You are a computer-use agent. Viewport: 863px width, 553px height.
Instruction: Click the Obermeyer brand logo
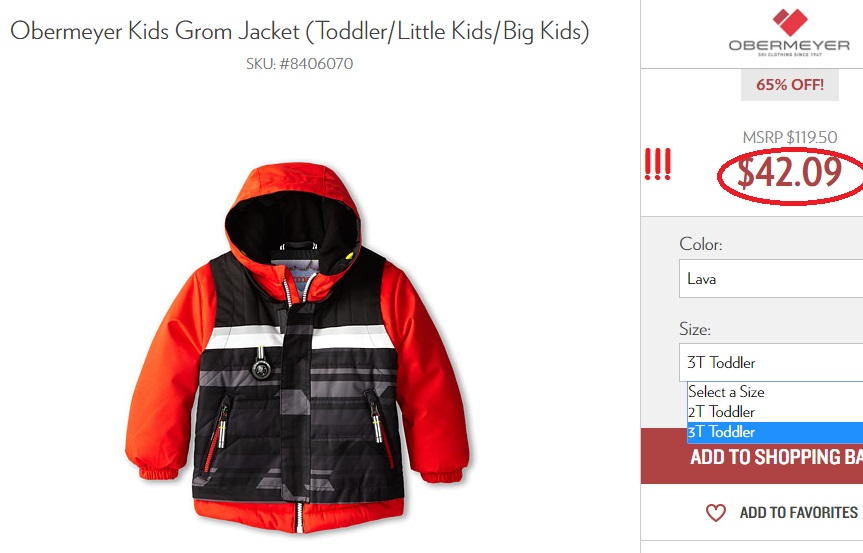[x=789, y=33]
